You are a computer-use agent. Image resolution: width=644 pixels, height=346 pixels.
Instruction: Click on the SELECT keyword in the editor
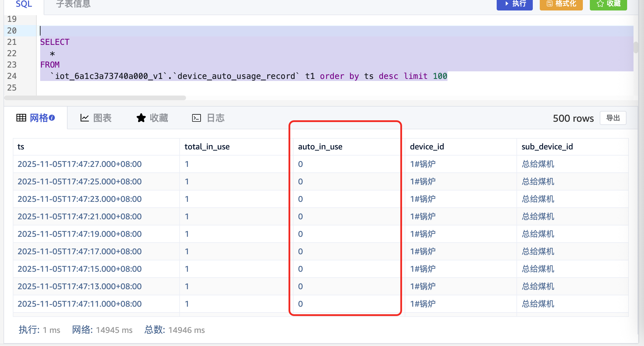click(x=55, y=42)
